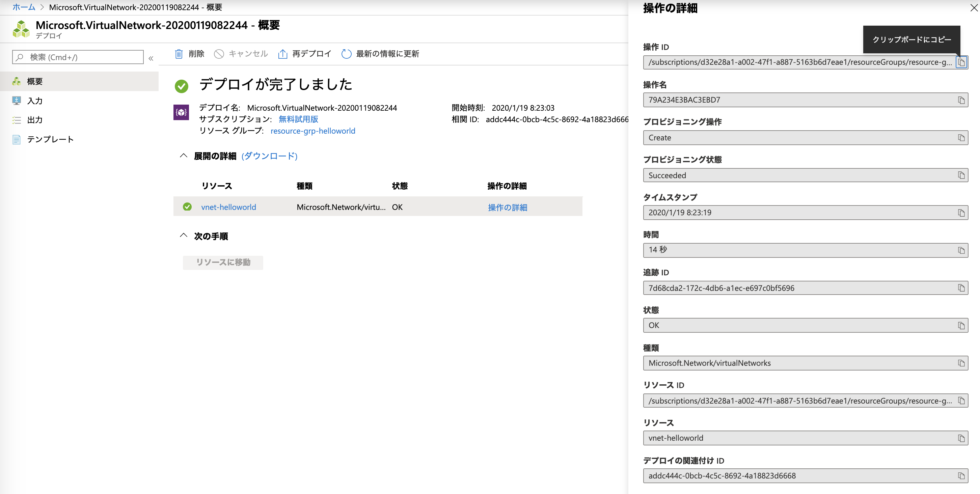Click the キャンセル toolbar button

[241, 54]
